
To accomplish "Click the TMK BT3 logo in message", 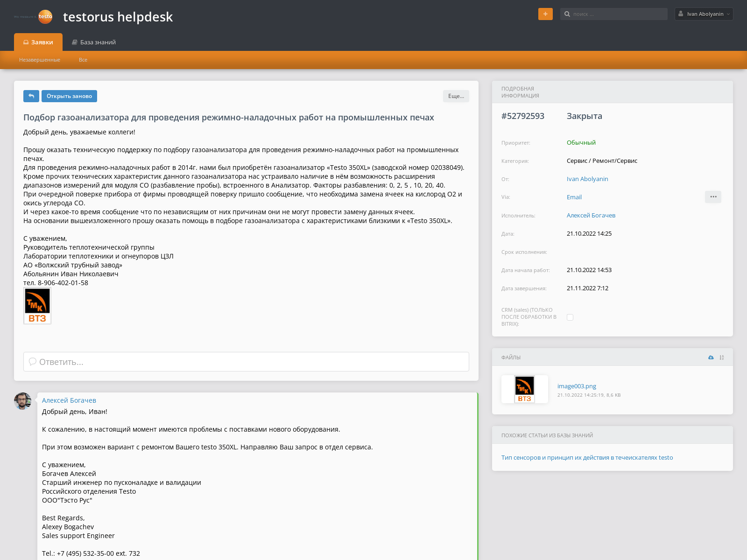I will pyautogui.click(x=37, y=306).
